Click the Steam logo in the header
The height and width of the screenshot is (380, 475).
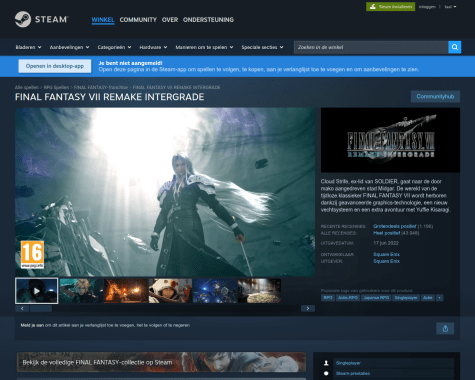pos(42,19)
